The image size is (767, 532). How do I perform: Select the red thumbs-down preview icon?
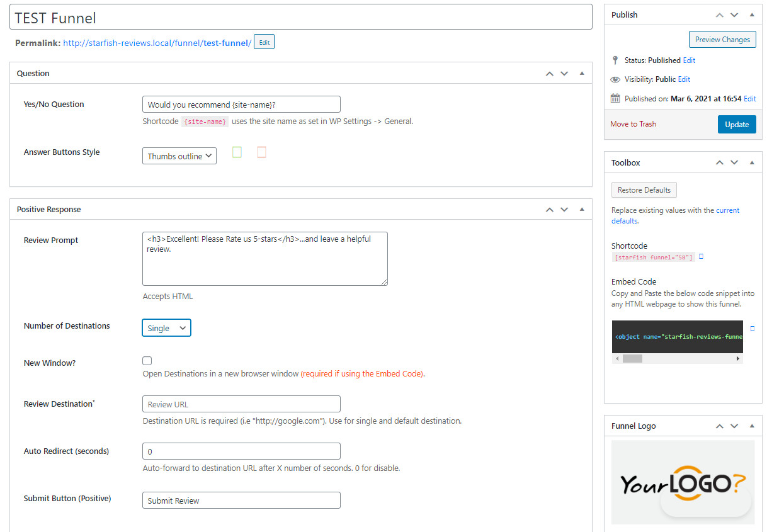(x=261, y=151)
